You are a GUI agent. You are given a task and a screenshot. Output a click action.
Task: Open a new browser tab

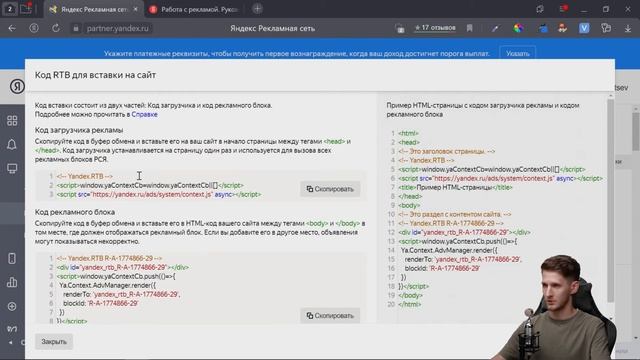tap(257, 9)
